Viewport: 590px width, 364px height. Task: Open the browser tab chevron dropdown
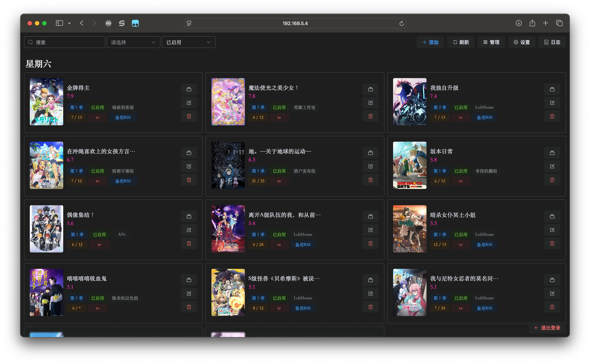tap(70, 23)
